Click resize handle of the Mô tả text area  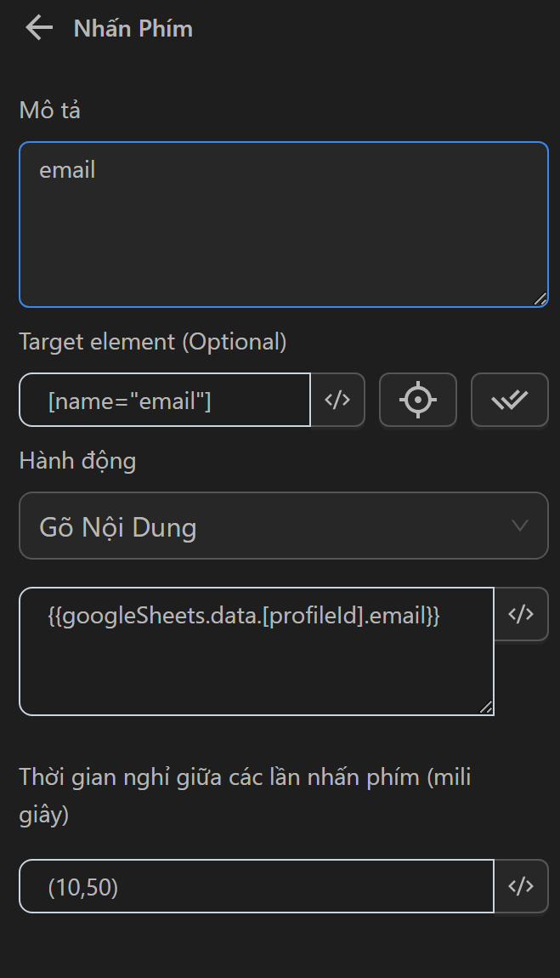(540, 299)
